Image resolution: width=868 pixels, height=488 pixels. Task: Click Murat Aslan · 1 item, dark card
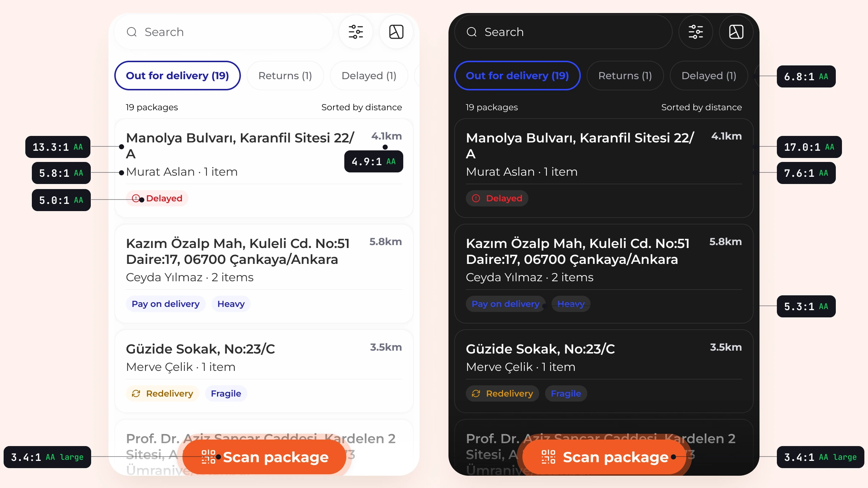[522, 172]
